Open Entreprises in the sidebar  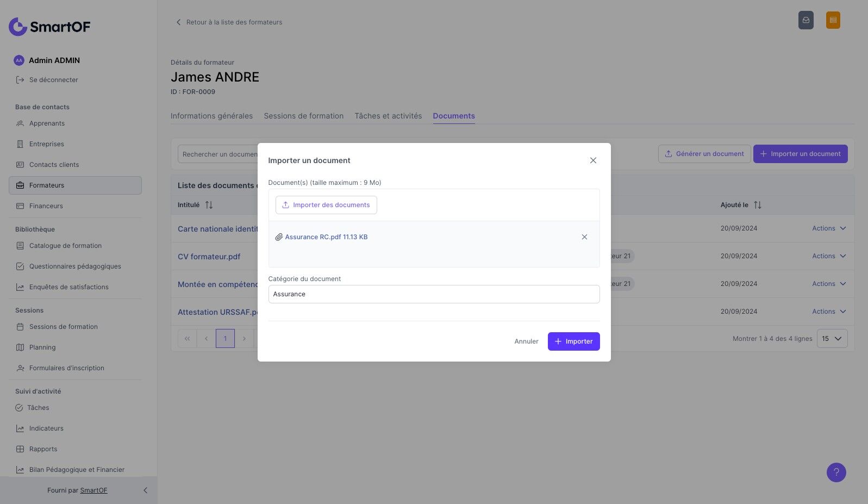75,144
